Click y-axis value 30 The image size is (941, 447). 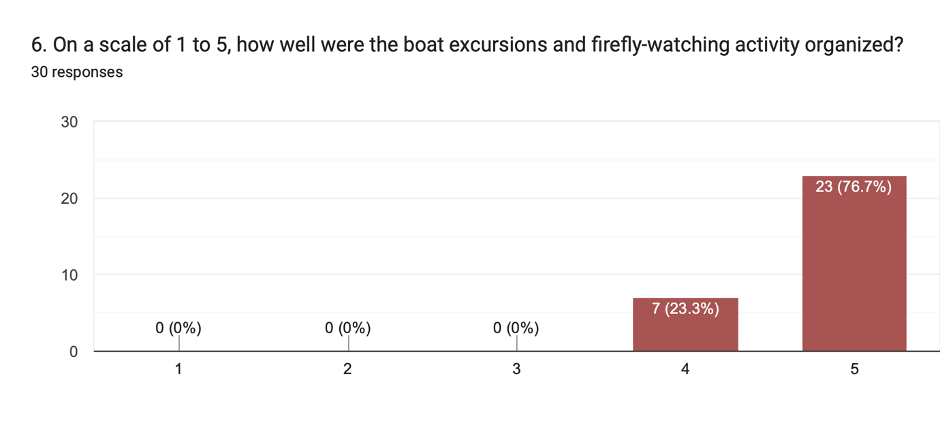(x=69, y=122)
